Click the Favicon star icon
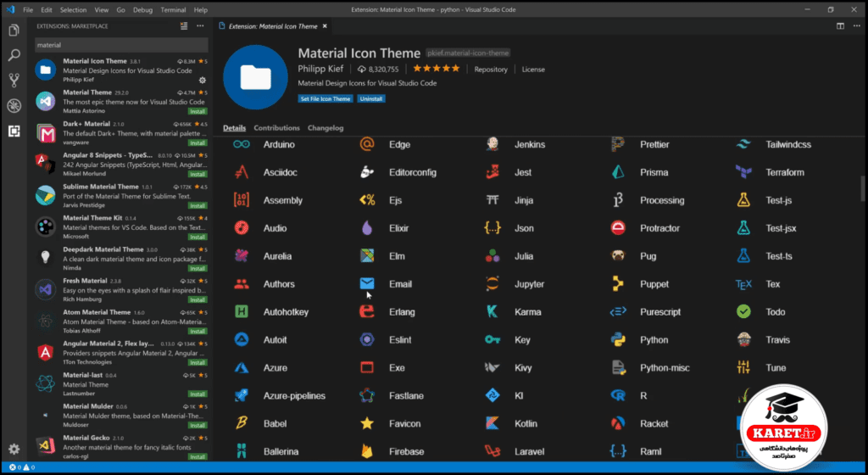Image resolution: width=868 pixels, height=475 pixels. point(366,423)
